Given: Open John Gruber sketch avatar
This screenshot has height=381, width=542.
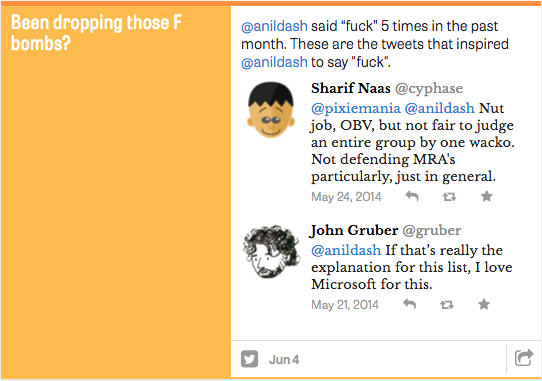Looking at the screenshot, I should pos(271,251).
